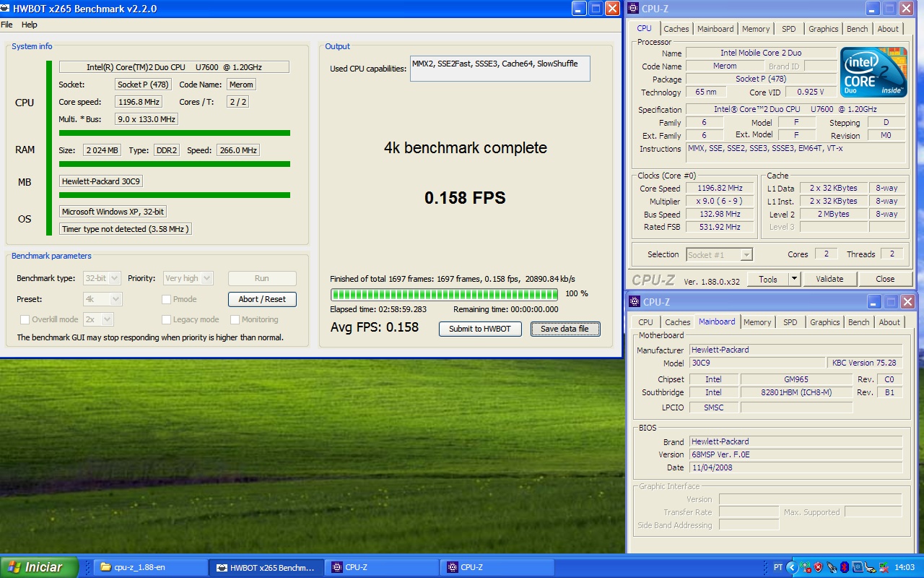Click the Safely Remove Hardware tray icon
The image size is (924, 578).
[x=870, y=568]
